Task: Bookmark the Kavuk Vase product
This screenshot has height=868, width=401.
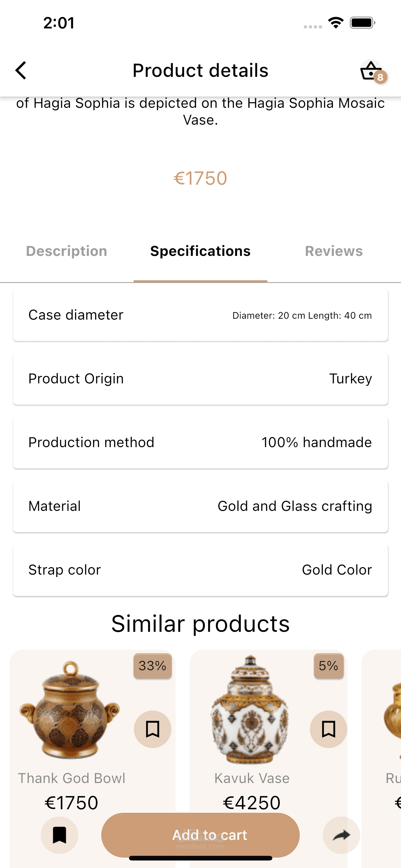Action: tap(328, 729)
